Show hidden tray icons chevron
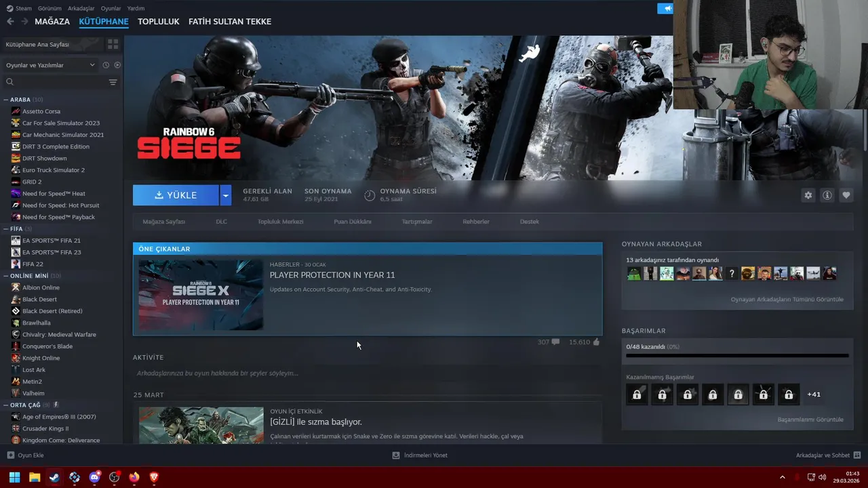This screenshot has height=488, width=868. click(782, 477)
